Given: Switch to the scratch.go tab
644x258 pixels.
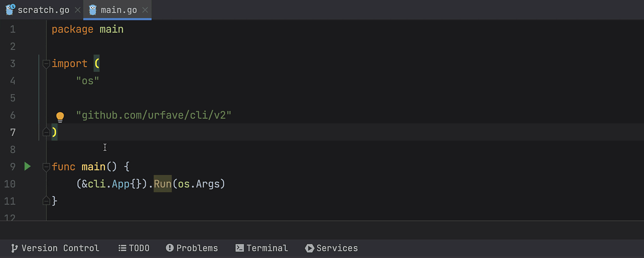Looking at the screenshot, I should [x=43, y=10].
